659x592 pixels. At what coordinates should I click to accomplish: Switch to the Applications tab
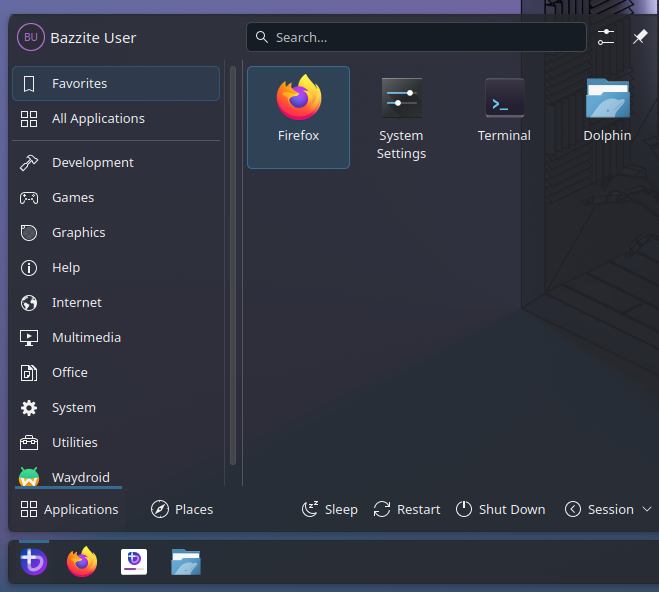(69, 509)
